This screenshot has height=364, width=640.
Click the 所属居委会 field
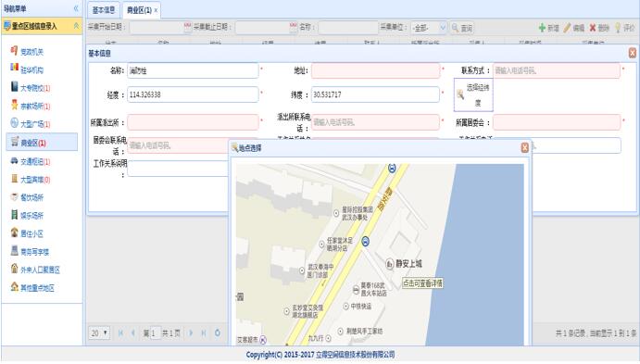click(x=557, y=122)
